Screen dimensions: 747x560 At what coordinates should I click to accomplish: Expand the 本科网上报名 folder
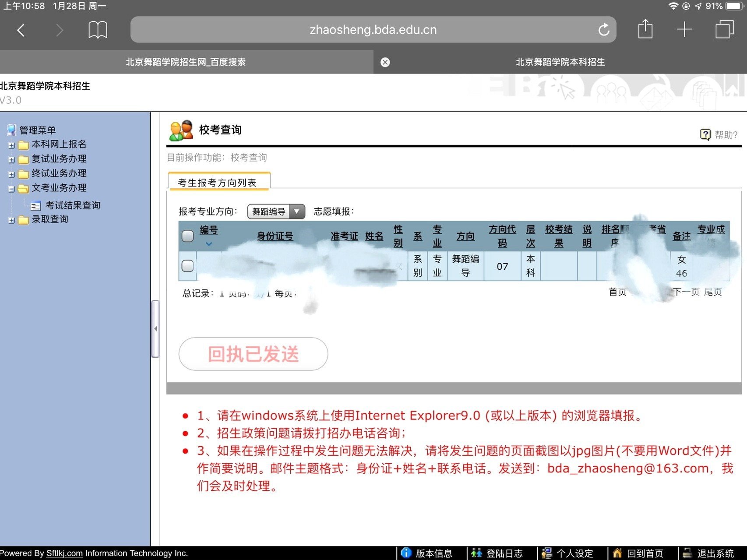11,145
